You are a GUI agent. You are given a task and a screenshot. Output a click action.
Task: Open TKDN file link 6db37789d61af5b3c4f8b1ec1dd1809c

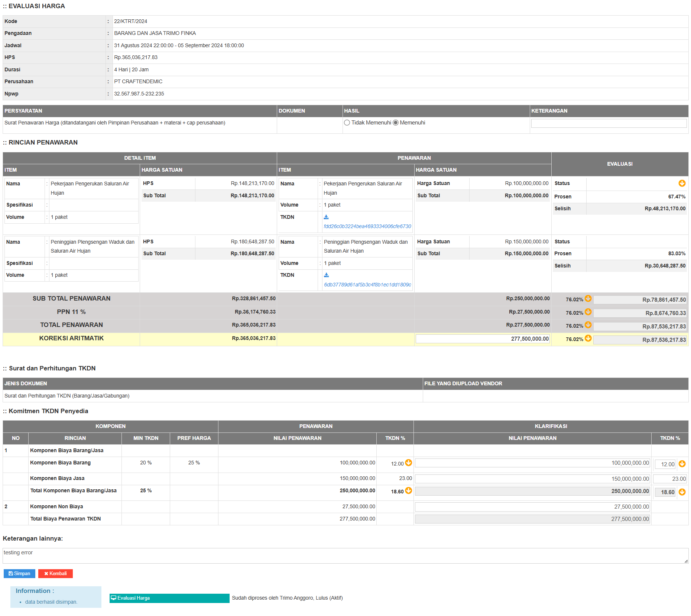click(x=367, y=285)
